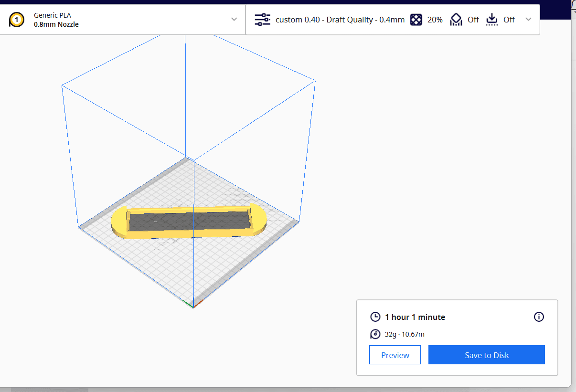The width and height of the screenshot is (576, 392).
Task: Click the Generic PLA material label
Action: point(53,15)
